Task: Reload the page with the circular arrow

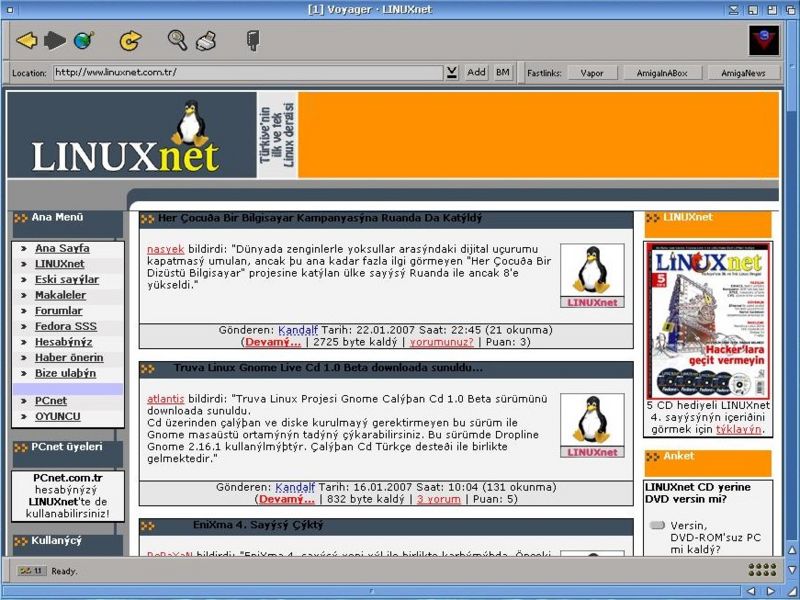Action: (x=130, y=41)
